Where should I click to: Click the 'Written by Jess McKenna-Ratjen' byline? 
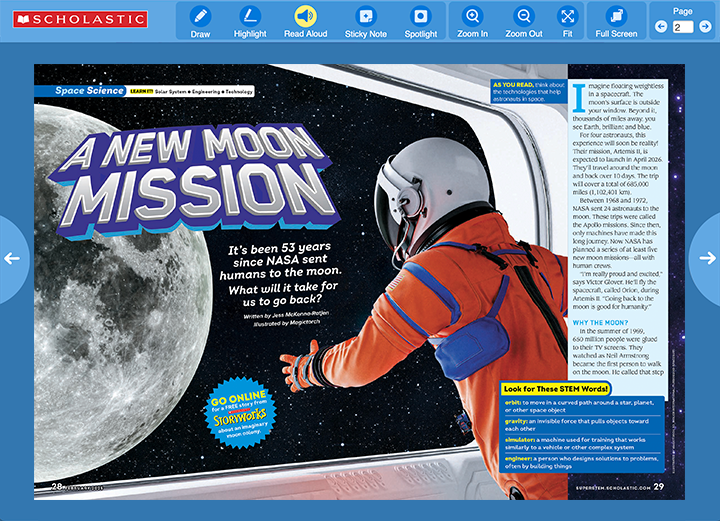[x=286, y=315]
